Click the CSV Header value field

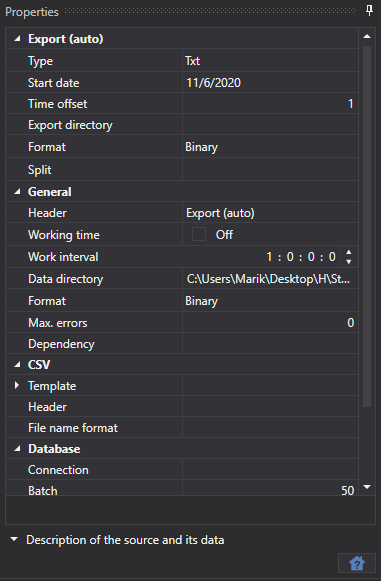coord(270,406)
